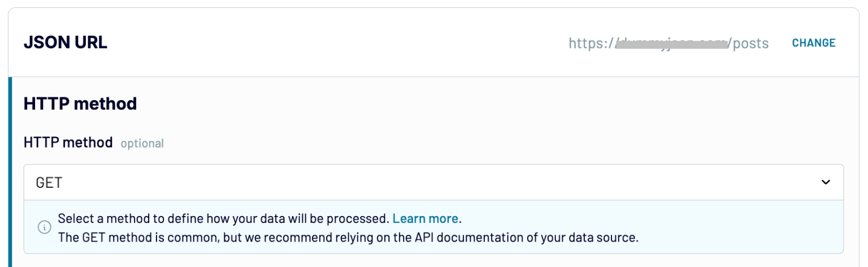Click the HTTP method field label
Image resolution: width=868 pixels, height=267 pixels.
(x=68, y=143)
